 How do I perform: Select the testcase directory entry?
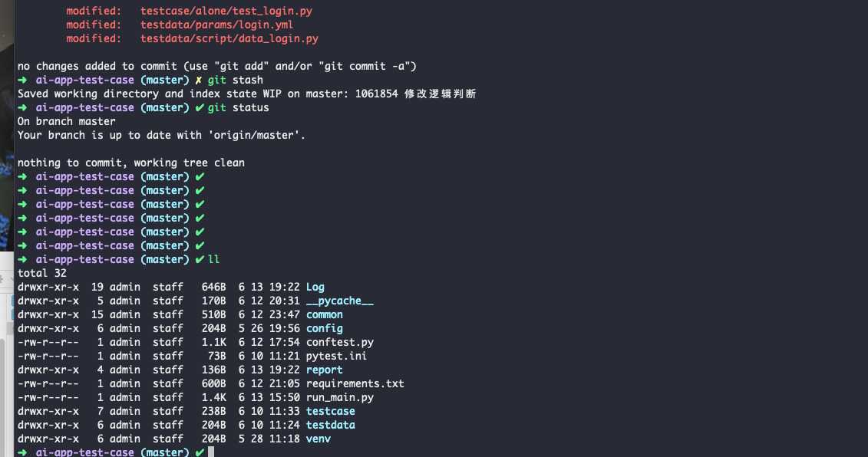[x=331, y=412]
